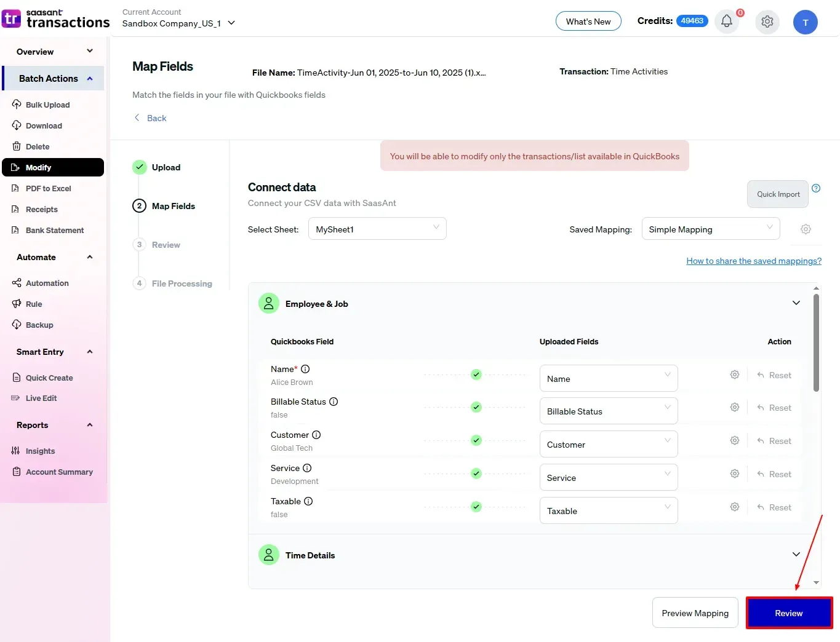Open Insights in sidebar
Viewport: 840px width, 642px height.
coord(53,451)
